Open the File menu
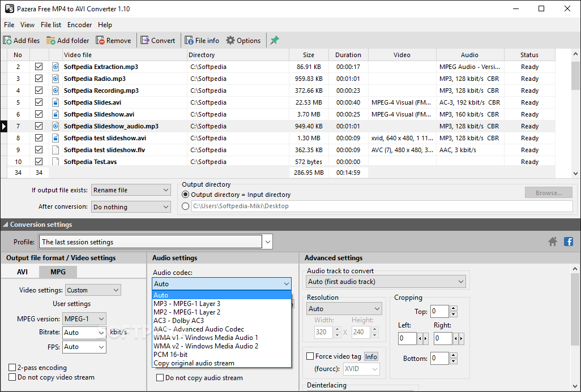 [x=9, y=25]
